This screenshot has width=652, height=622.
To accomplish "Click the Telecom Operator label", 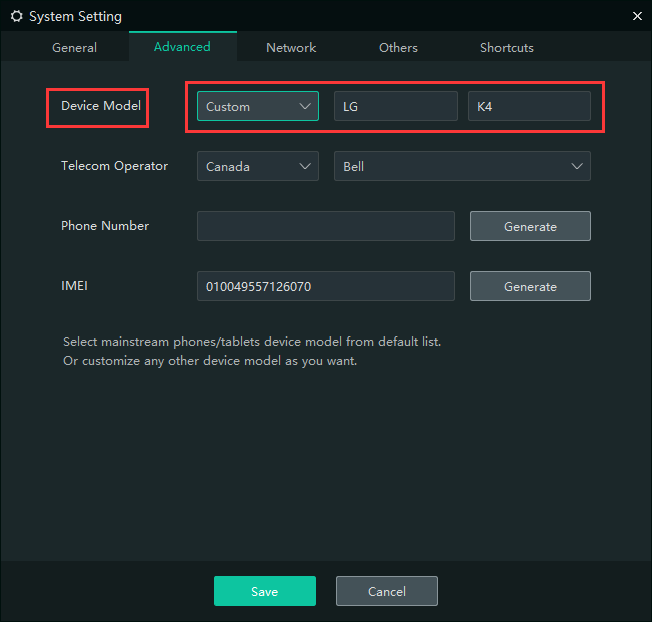I will click(x=114, y=166).
